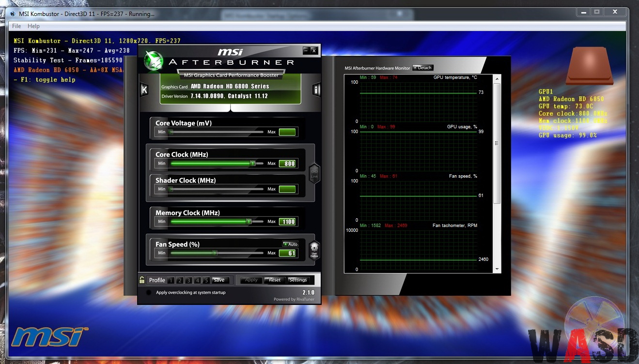Viewport: 639px width, 364px height.
Task: Maximize the Kombustor window
Action: 596,12
